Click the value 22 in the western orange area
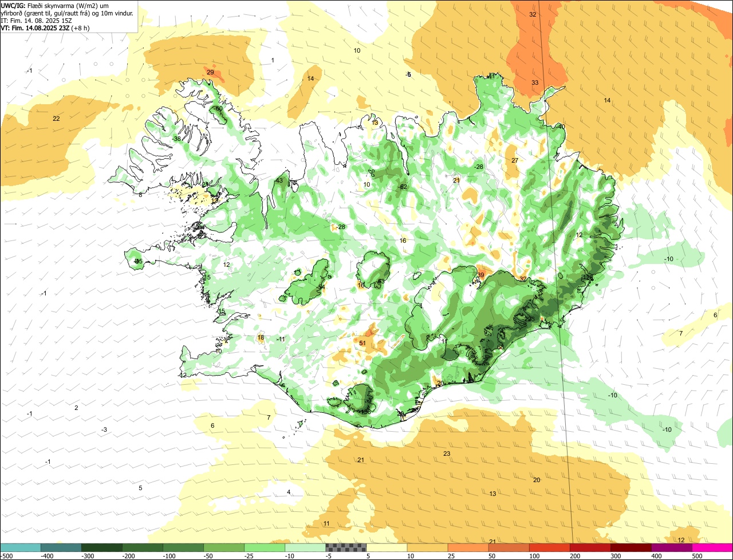The width and height of the screenshot is (733, 560). tap(56, 119)
